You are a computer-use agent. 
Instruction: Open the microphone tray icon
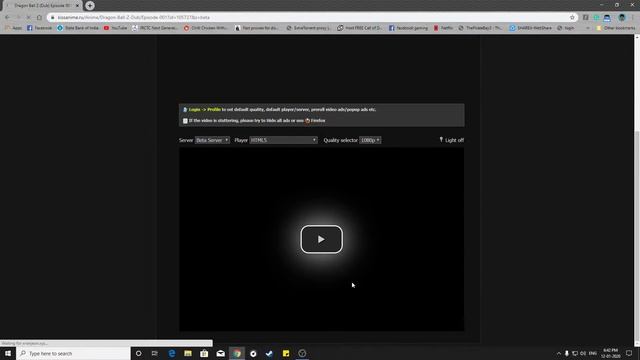[567, 353]
